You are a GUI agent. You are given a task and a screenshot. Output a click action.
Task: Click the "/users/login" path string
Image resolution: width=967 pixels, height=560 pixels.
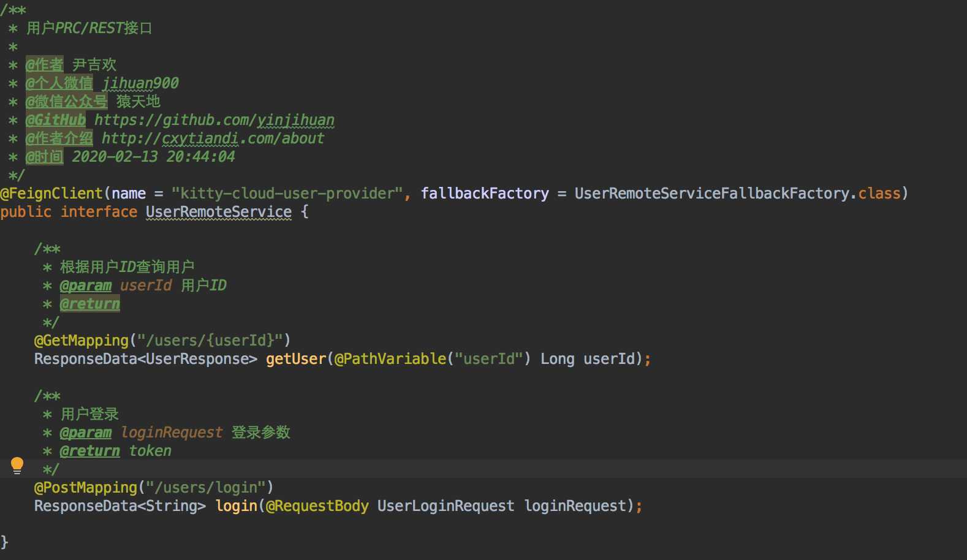click(206, 488)
